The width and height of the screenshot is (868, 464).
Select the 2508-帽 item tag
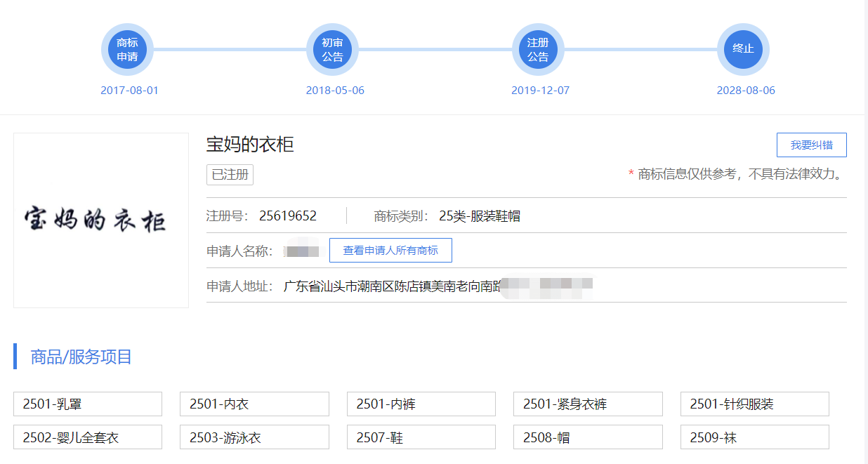pos(588,437)
